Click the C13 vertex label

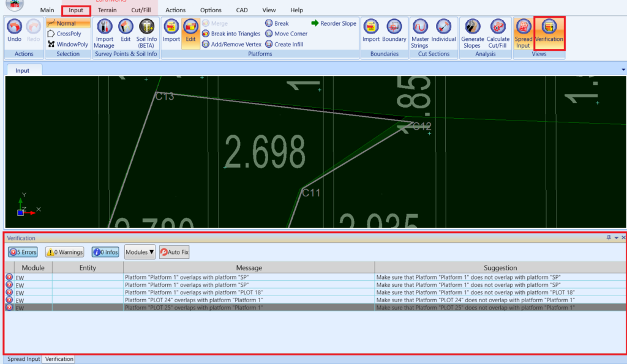(165, 97)
